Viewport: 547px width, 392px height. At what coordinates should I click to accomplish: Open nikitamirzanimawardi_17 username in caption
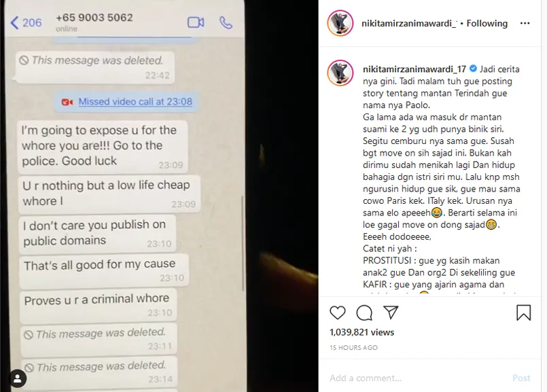click(414, 69)
